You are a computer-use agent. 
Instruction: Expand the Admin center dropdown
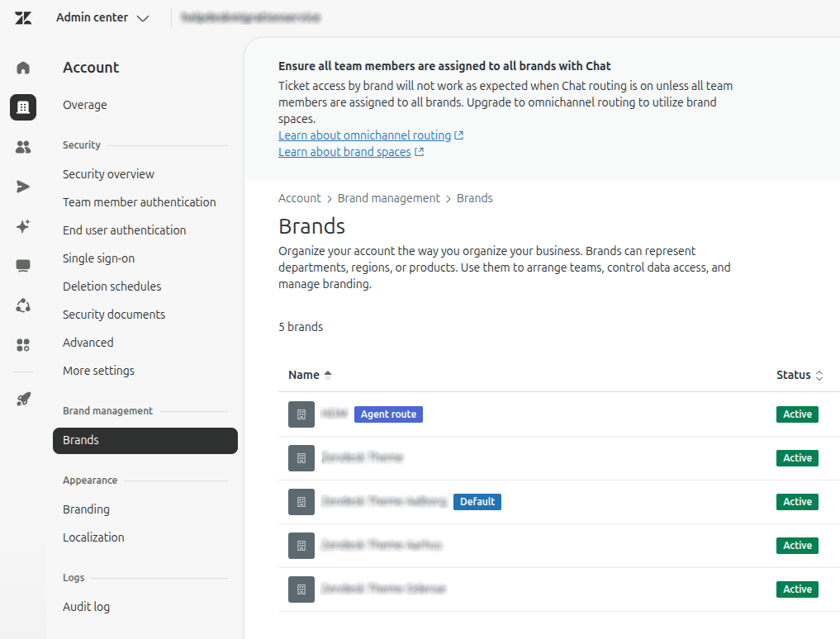tap(102, 17)
